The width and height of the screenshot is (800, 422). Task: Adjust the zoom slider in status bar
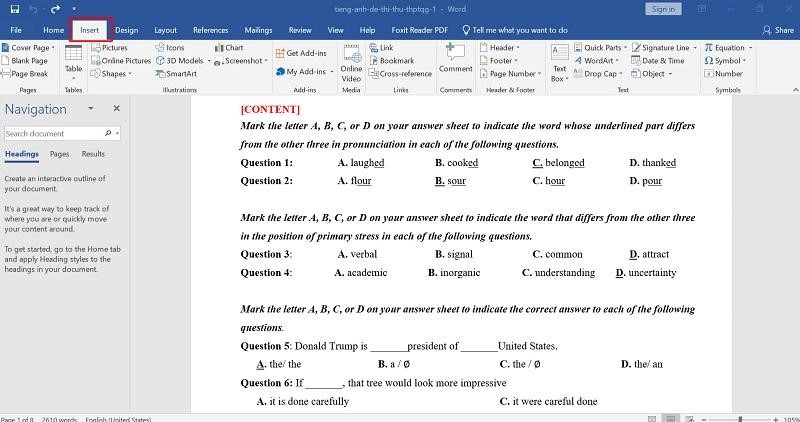pyautogui.click(x=740, y=419)
